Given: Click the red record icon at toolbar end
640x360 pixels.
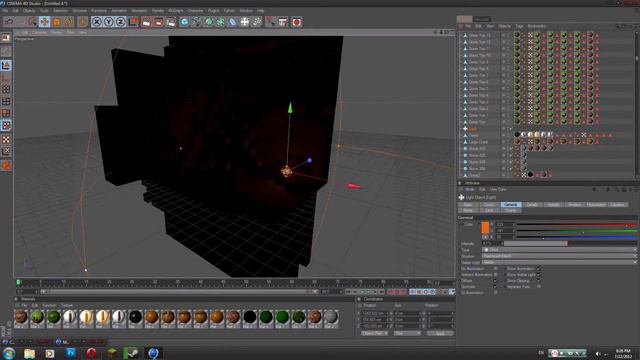Looking at the screenshot, I should (296, 22).
